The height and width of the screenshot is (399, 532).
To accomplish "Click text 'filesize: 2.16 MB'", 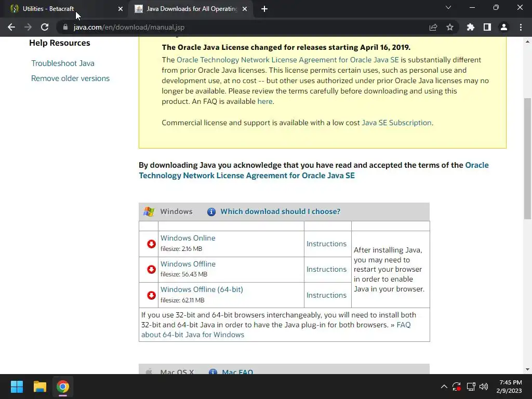I will pyautogui.click(x=181, y=249).
